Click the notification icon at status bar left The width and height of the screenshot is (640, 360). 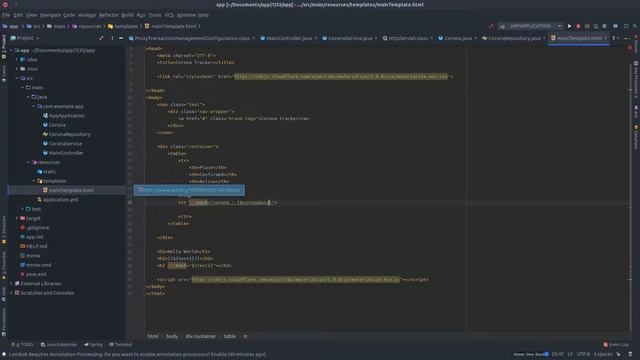pyautogui.click(x=4, y=354)
